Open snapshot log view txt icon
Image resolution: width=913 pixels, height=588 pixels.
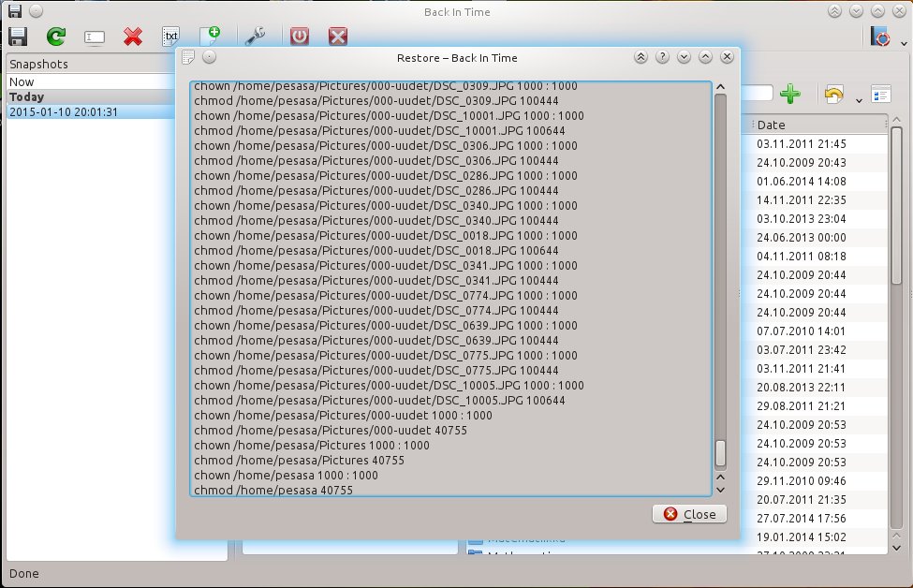170,37
